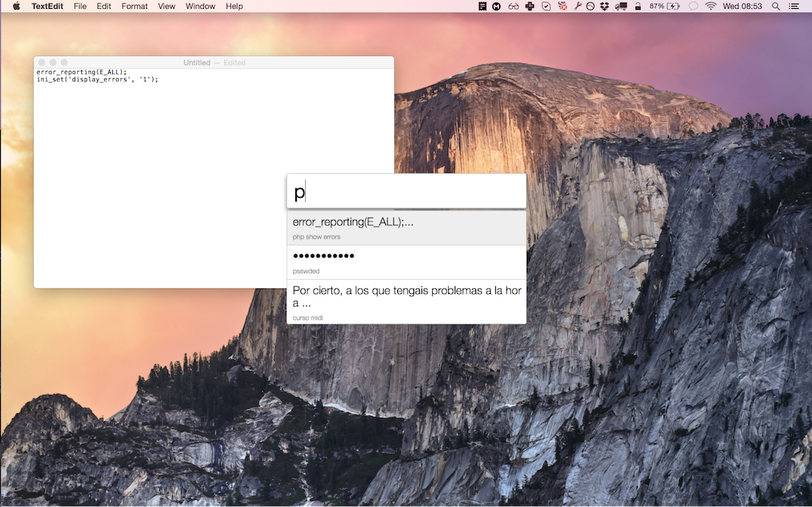Click the receipt-shaped menu bar icon
Screen dimensions: 812x507
point(482,6)
